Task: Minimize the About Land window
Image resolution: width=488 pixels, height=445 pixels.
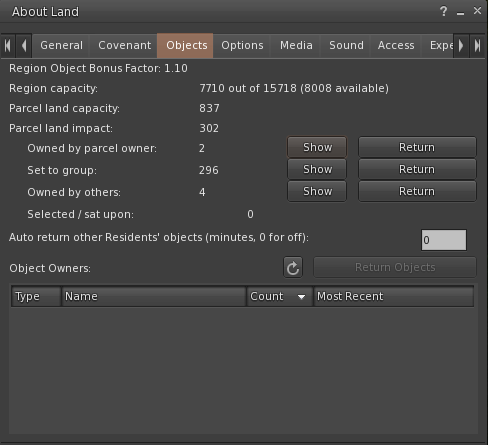Action: [x=460, y=12]
